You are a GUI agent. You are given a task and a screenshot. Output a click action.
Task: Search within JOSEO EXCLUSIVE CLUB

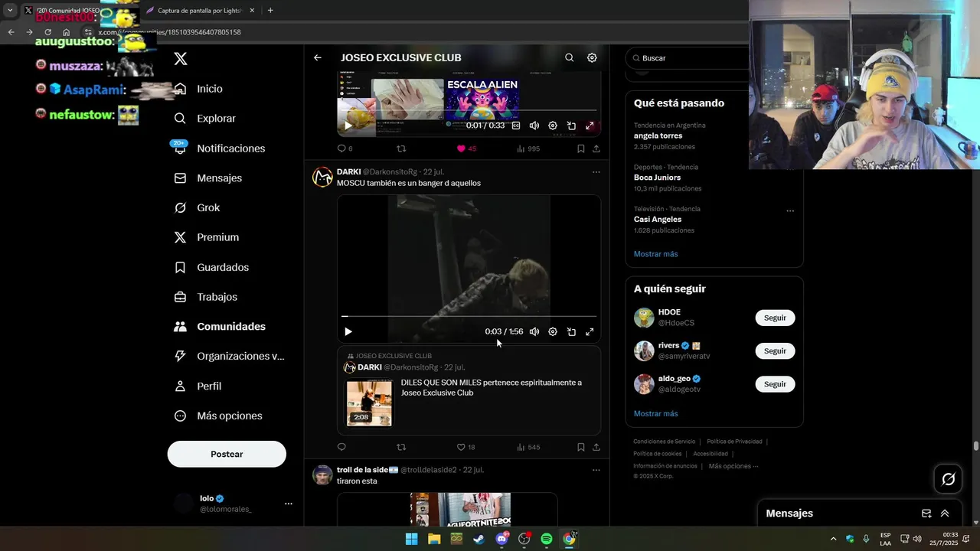[569, 57]
